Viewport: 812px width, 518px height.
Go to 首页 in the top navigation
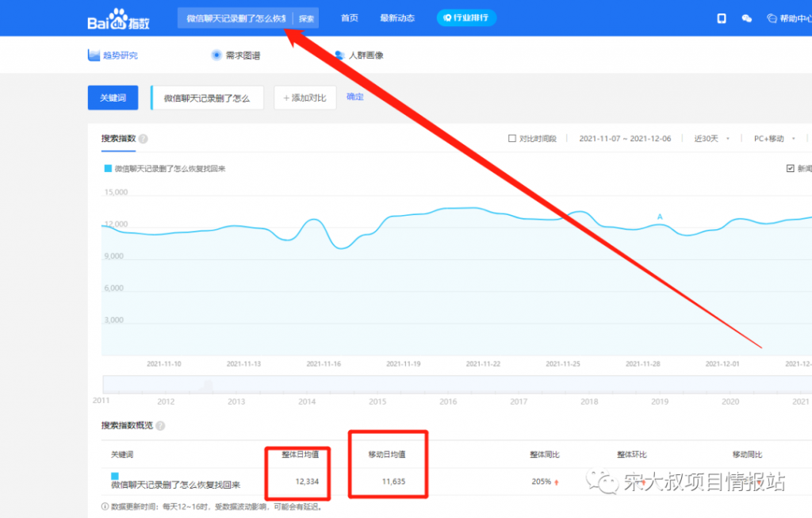click(x=350, y=18)
